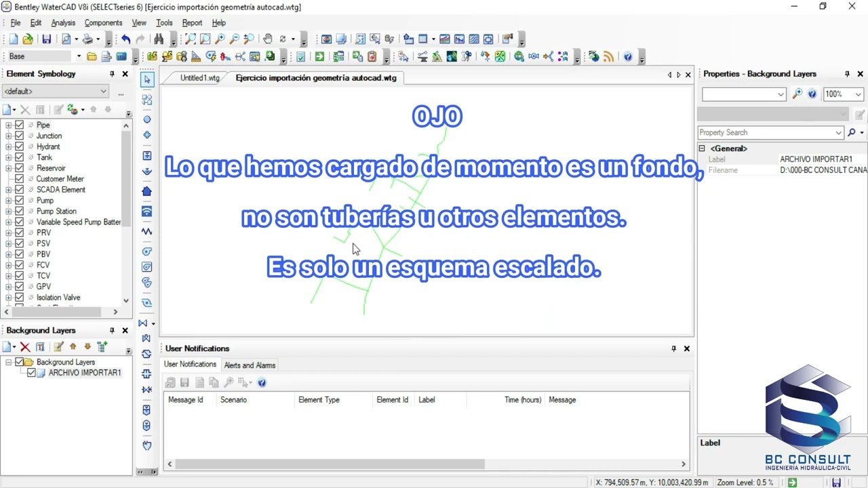Click the Zoom Extents icon
868x488 pixels.
[191, 39]
